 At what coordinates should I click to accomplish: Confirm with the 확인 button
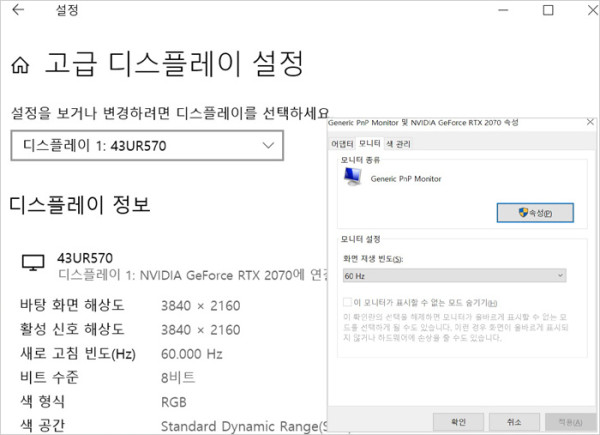tap(459, 423)
